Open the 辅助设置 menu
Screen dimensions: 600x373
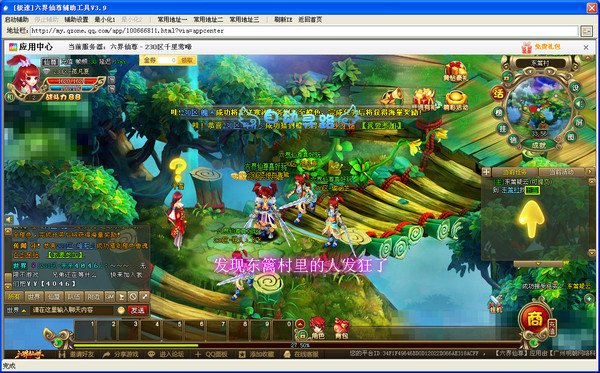click(x=76, y=20)
